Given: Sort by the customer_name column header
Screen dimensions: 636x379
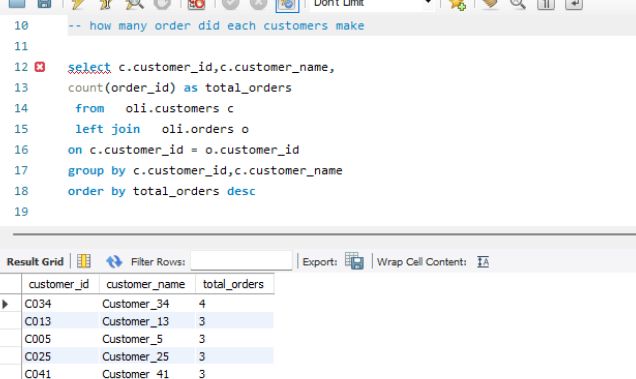Looking at the screenshot, I should click(147, 284).
